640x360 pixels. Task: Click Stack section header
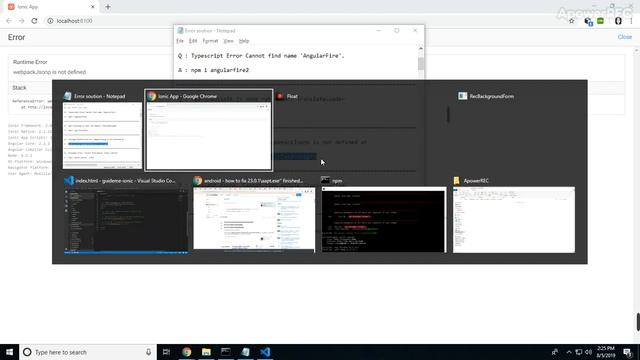click(19, 88)
